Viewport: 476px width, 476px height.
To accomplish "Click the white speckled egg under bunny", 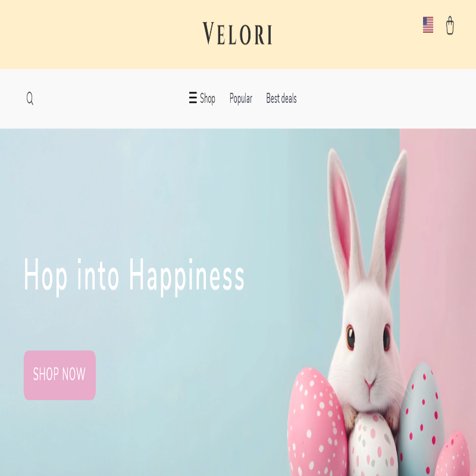I will coord(372,445).
